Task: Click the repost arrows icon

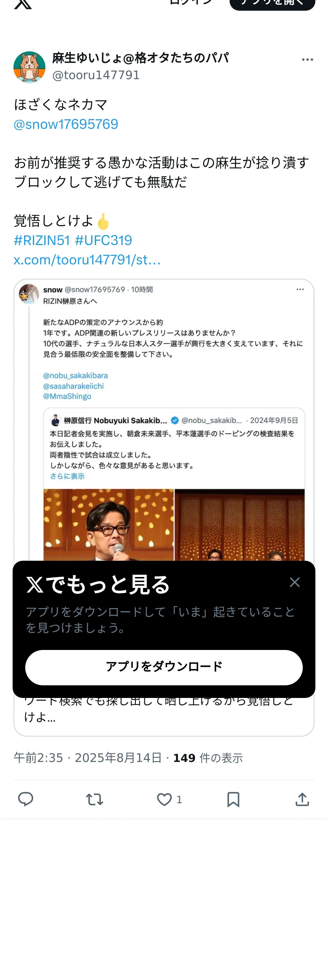Action: click(95, 799)
